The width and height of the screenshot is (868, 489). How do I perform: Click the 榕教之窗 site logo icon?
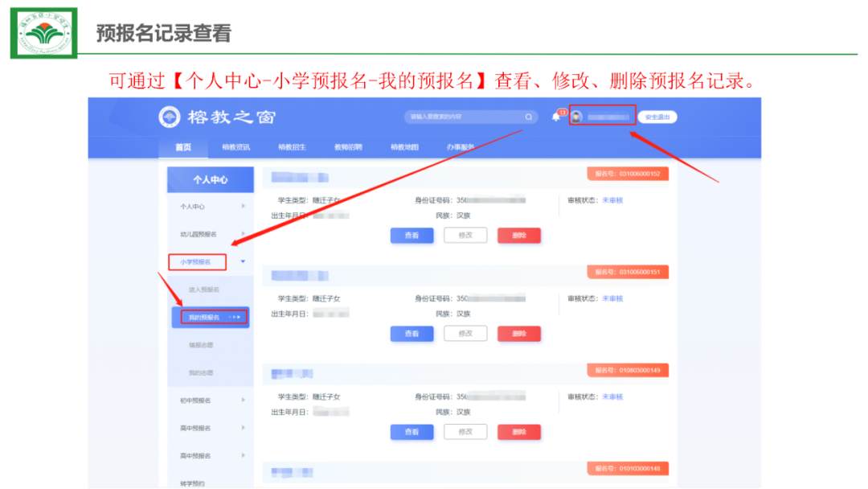[x=170, y=117]
